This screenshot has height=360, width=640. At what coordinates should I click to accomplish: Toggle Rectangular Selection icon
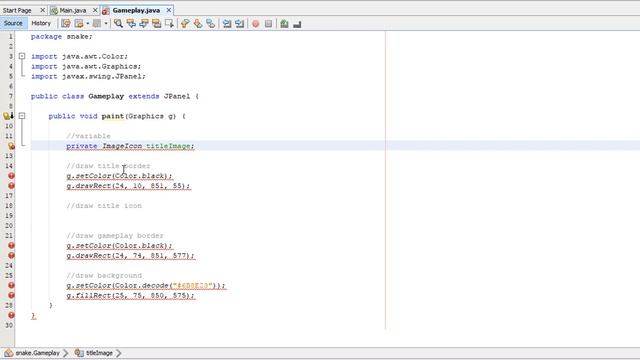[169, 24]
